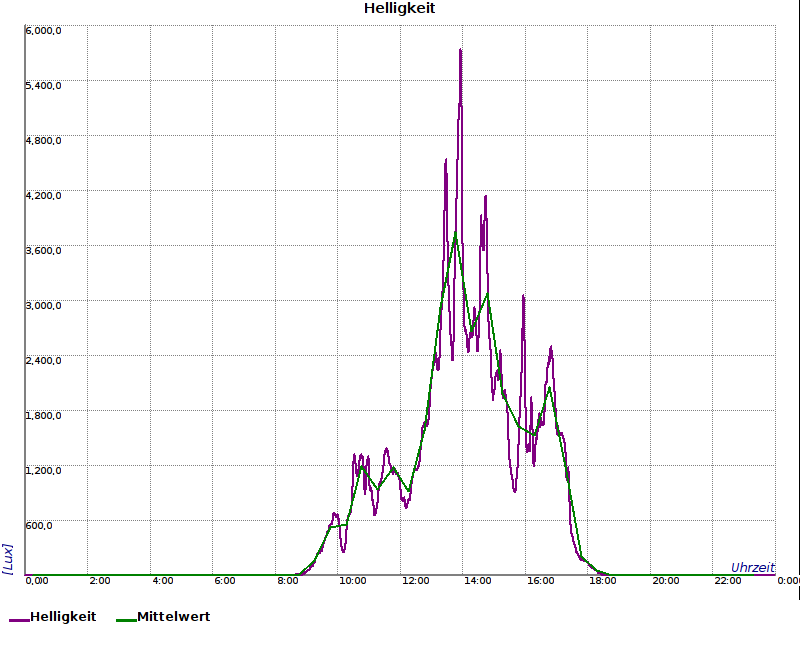800x650 pixels.
Task: Click the highest purple brightness peak
Action: pyautogui.click(x=460, y=50)
